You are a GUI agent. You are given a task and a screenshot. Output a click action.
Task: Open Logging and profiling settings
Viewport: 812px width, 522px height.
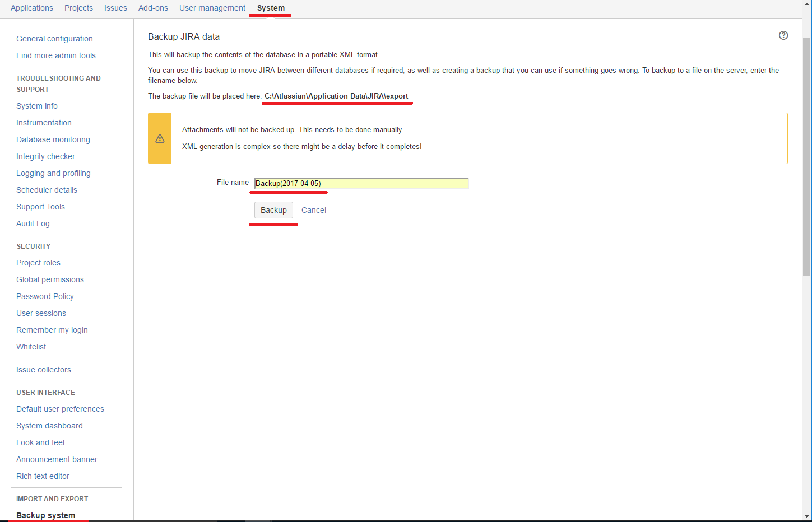tap(53, 173)
